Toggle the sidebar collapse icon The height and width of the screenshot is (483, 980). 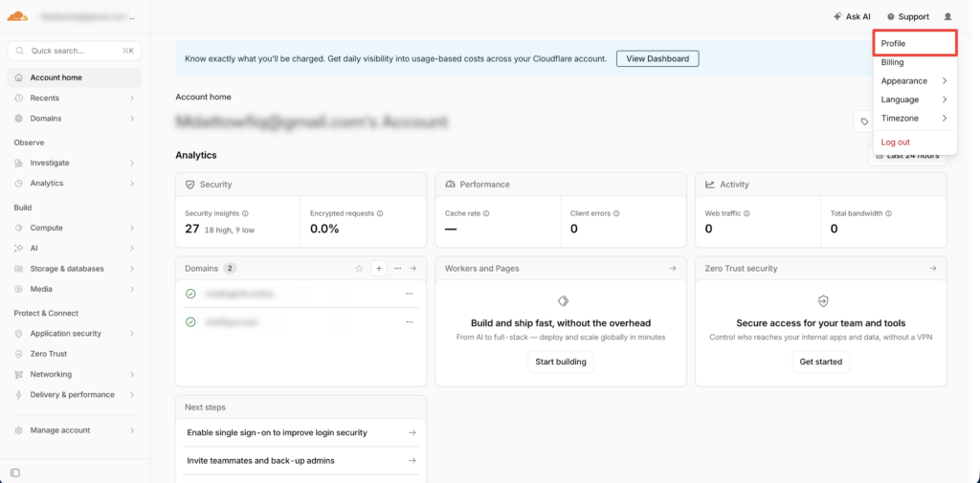(15, 472)
